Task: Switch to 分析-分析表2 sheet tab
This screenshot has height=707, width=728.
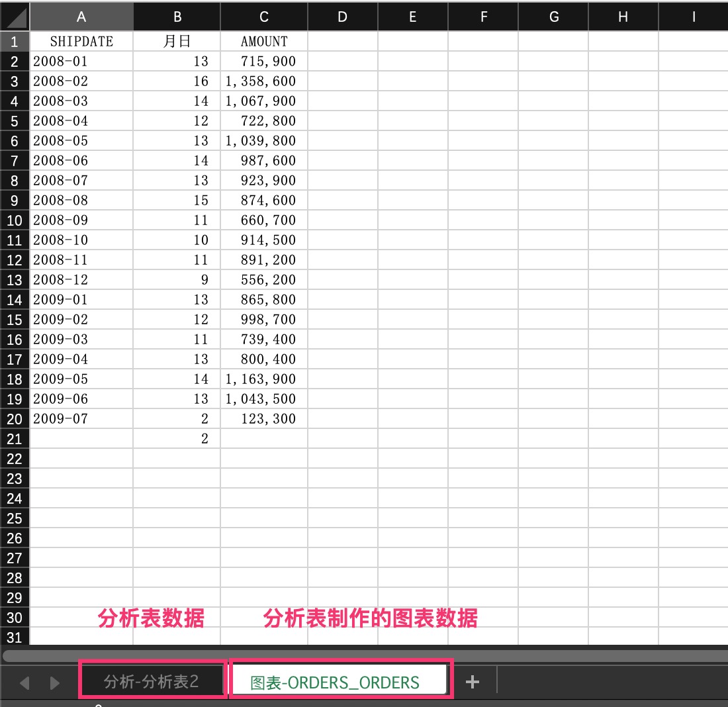Action: pos(152,681)
